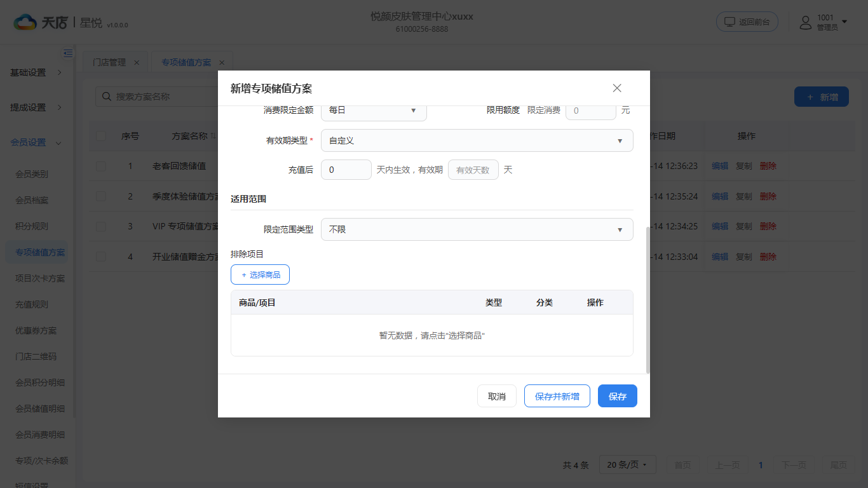Click the + 选择商品 button
The height and width of the screenshot is (488, 868).
tap(260, 274)
